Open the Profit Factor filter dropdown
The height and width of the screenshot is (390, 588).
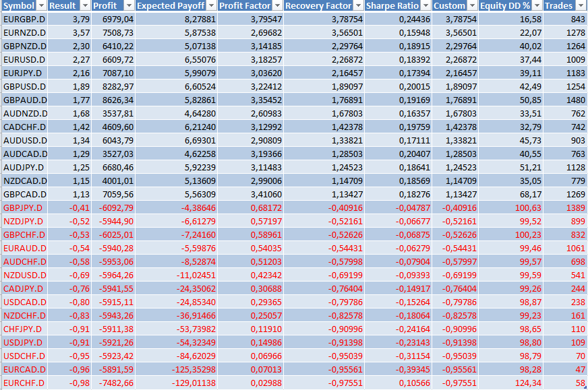click(x=278, y=5)
